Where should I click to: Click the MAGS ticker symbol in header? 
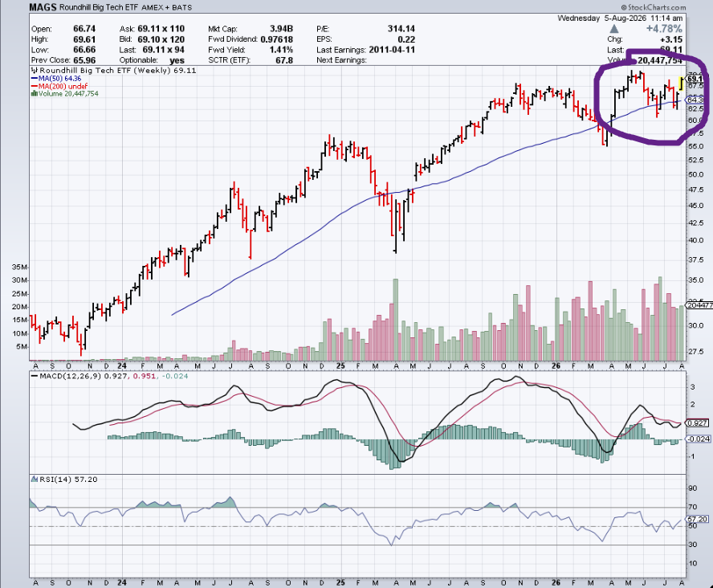pos(43,7)
